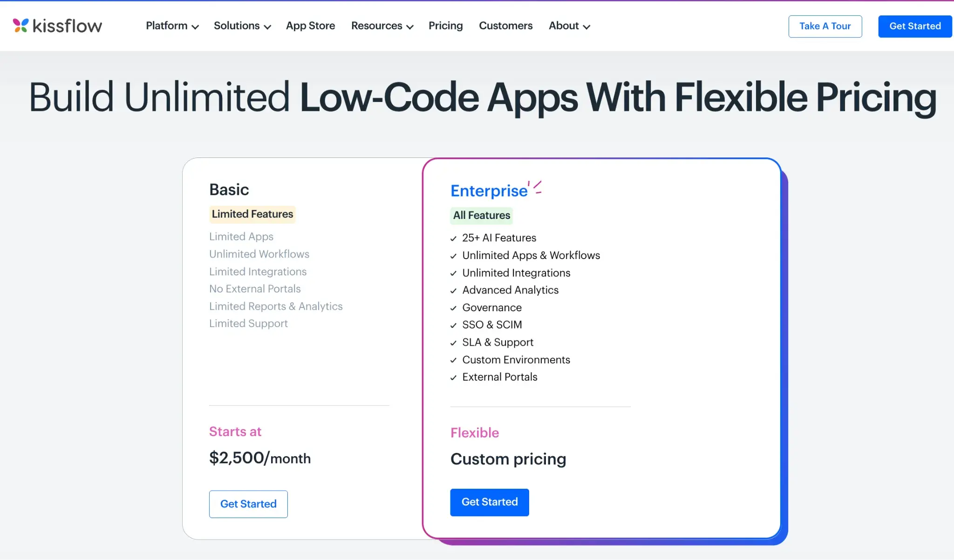The height and width of the screenshot is (560, 954).
Task: Go to the App Store page
Action: coord(310,26)
